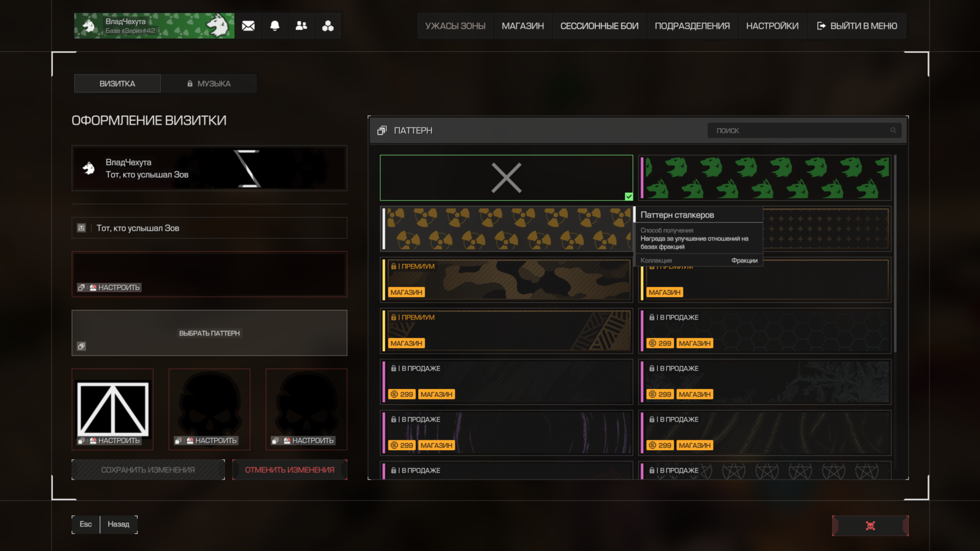Switch to locked МУЗЫКА tab
Screen dimensions: 980x551
tap(209, 84)
